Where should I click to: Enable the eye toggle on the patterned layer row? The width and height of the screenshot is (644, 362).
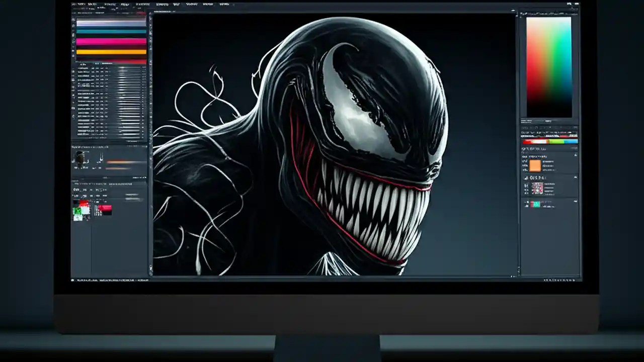pyautogui.click(x=526, y=185)
